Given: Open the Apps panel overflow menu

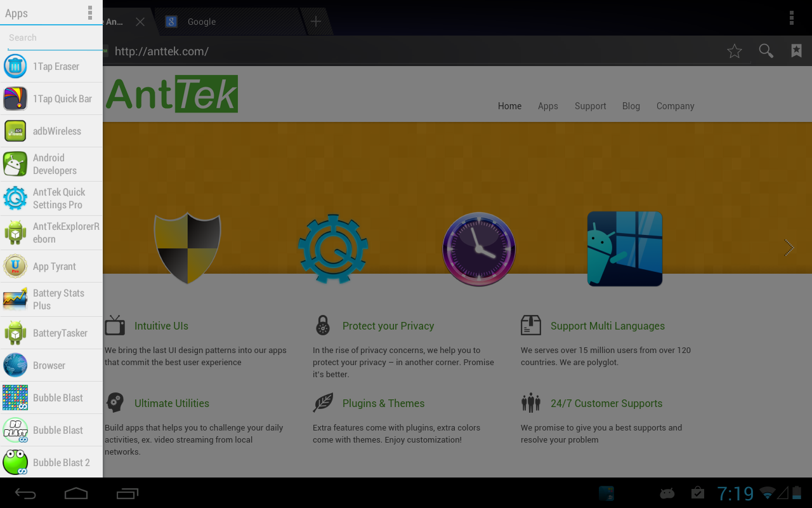Looking at the screenshot, I should coord(90,13).
